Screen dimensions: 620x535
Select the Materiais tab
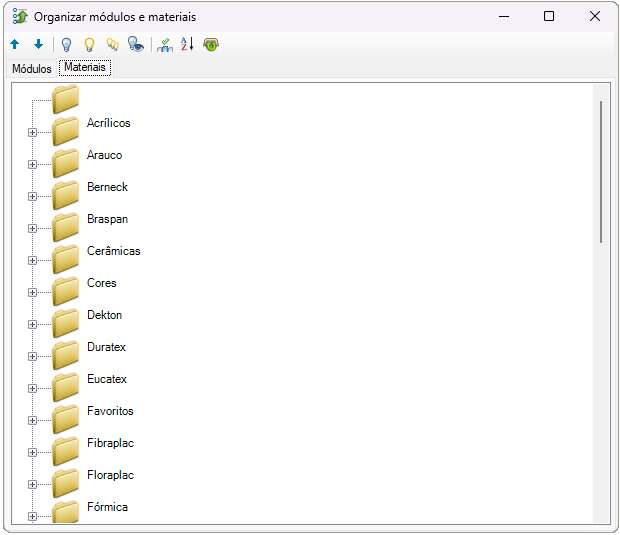point(85,67)
